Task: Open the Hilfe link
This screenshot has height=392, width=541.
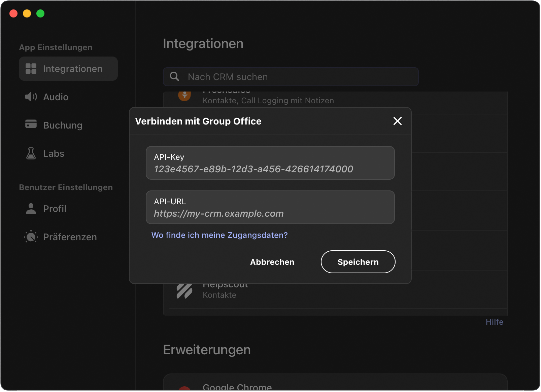Action: pyautogui.click(x=495, y=322)
